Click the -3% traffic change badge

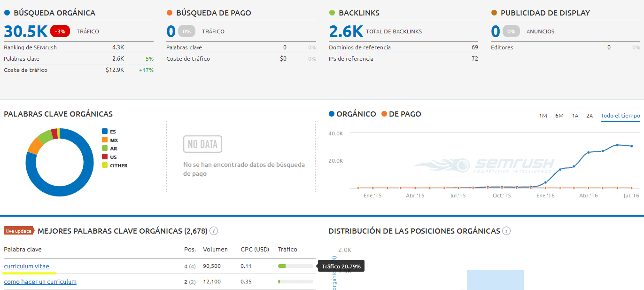[x=60, y=31]
